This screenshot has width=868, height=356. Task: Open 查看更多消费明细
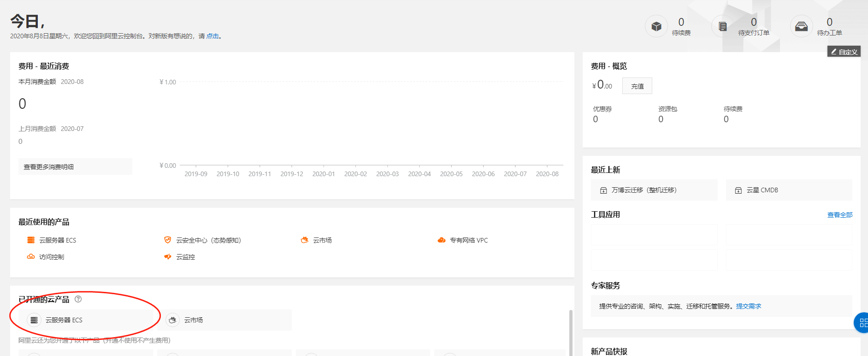(x=75, y=166)
